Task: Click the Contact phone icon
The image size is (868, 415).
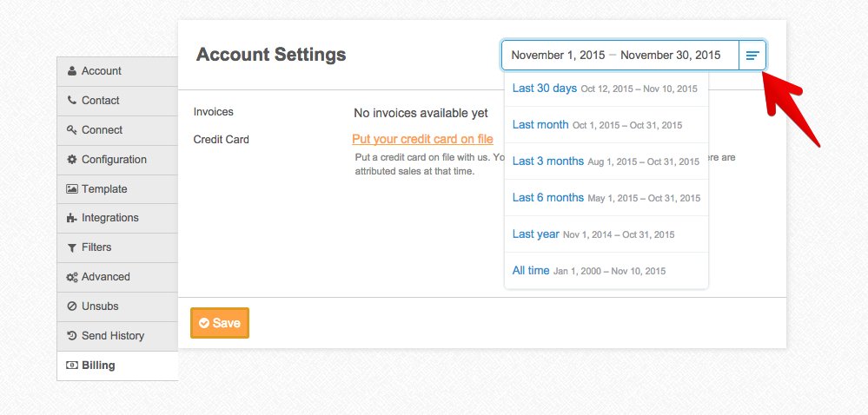Action: coord(72,101)
